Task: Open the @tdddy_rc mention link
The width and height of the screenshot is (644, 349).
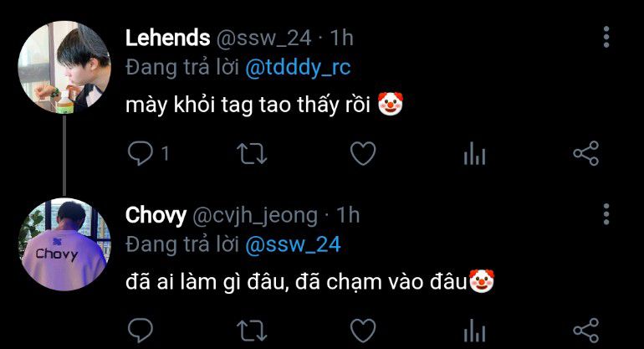Action: tap(298, 68)
